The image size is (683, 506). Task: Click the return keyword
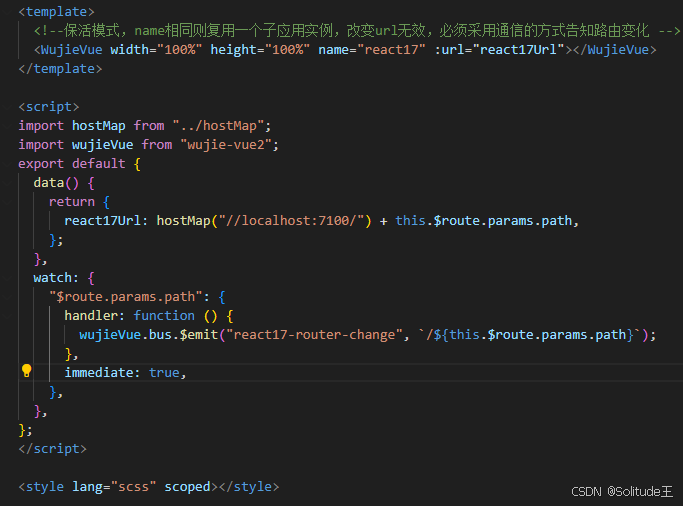72,202
